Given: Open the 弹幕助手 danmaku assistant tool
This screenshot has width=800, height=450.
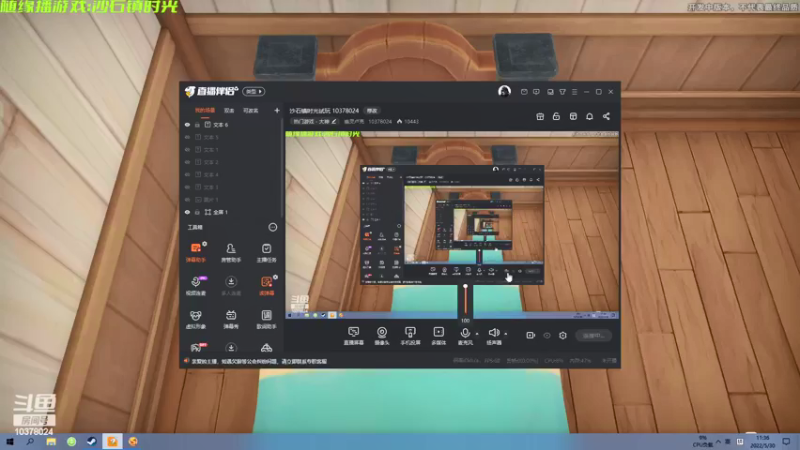Looking at the screenshot, I should [x=195, y=253].
